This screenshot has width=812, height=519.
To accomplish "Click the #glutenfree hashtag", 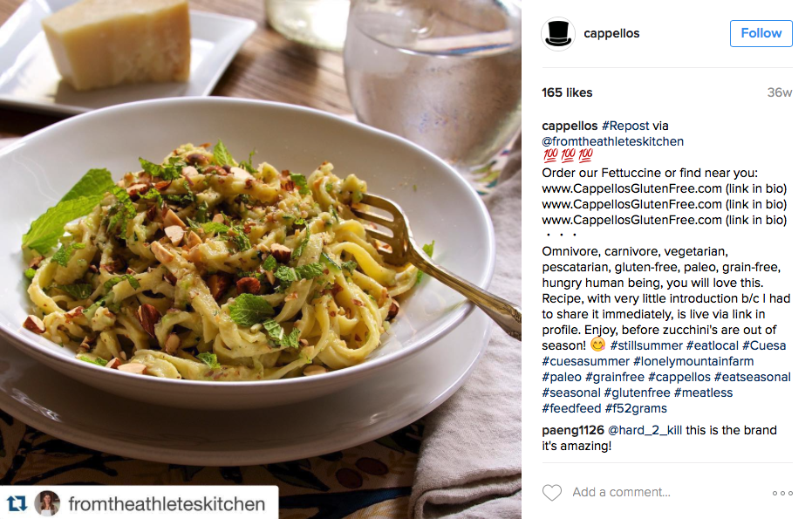I will click(x=637, y=393).
